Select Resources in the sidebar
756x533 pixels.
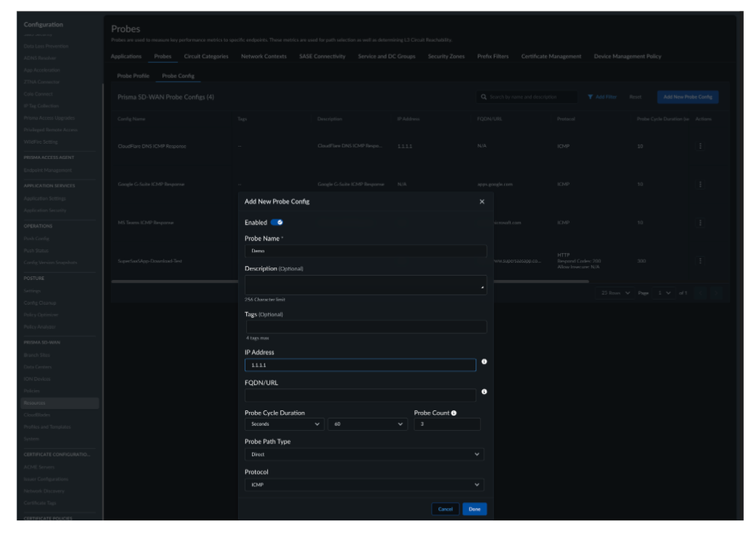(60, 403)
